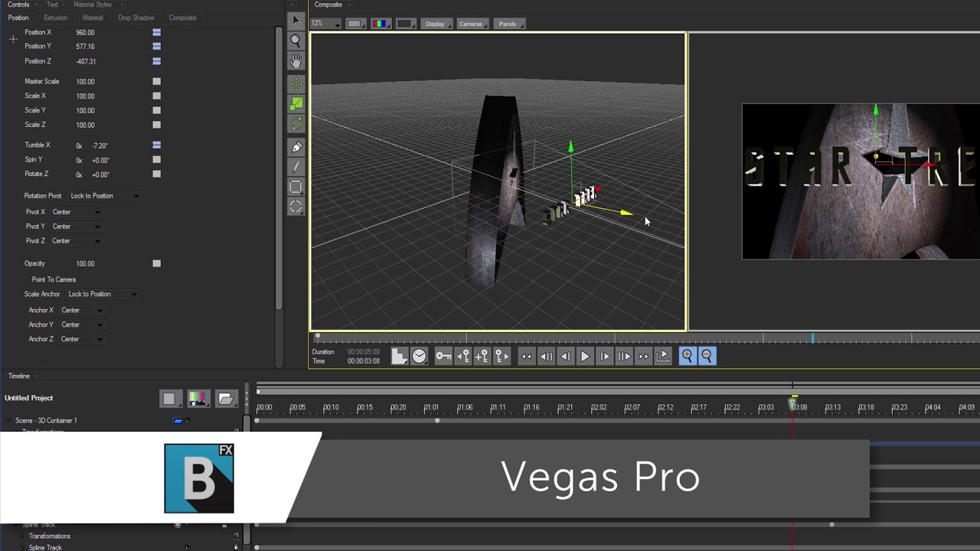Viewport: 980px width, 551px height.
Task: Go to next keyframe
Action: [501, 356]
